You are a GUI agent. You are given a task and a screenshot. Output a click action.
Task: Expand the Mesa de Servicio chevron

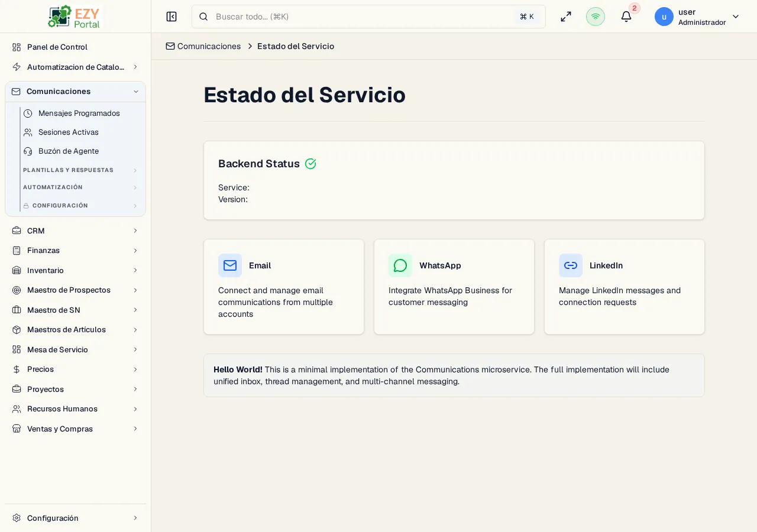(135, 349)
